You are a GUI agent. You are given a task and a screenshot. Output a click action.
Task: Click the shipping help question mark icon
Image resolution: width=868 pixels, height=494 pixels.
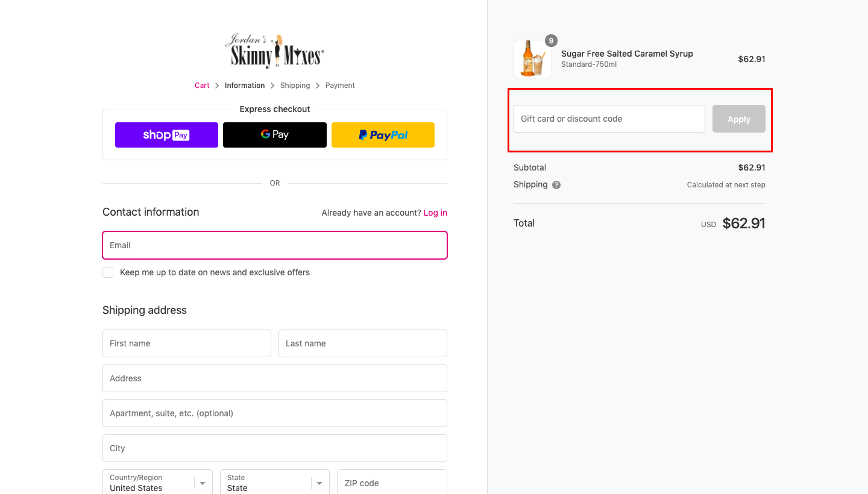point(556,185)
